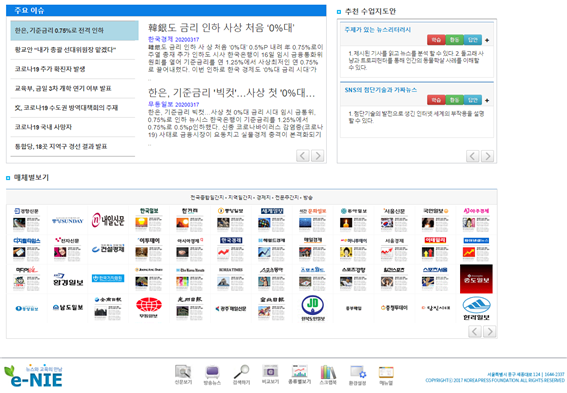Click red 학습 button for SNS의 첨단기술과 가짜뉴스
Image resolution: width=567 pixels, height=393 pixels.
(x=436, y=100)
